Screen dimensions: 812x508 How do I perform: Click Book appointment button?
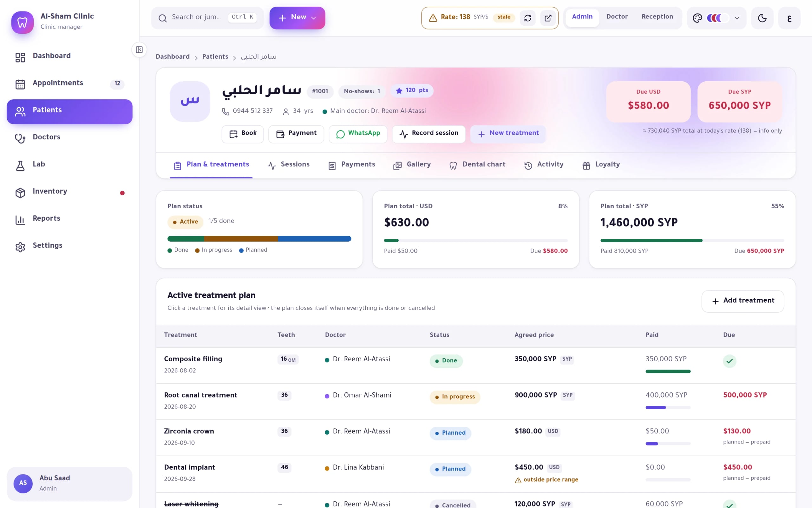pos(243,134)
